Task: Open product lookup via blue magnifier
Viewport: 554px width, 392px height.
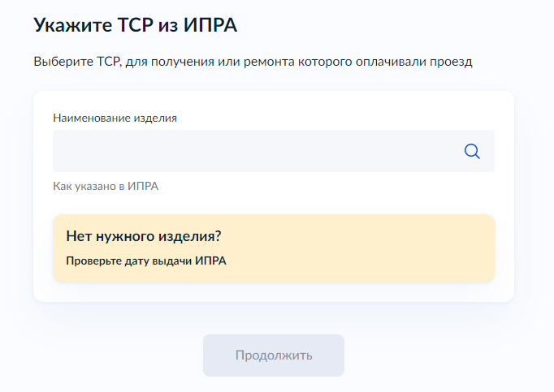Action: pos(472,151)
